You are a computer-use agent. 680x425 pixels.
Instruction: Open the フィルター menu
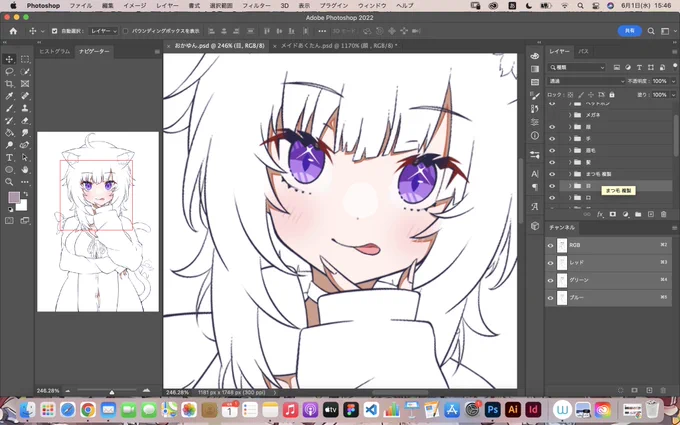coord(256,6)
